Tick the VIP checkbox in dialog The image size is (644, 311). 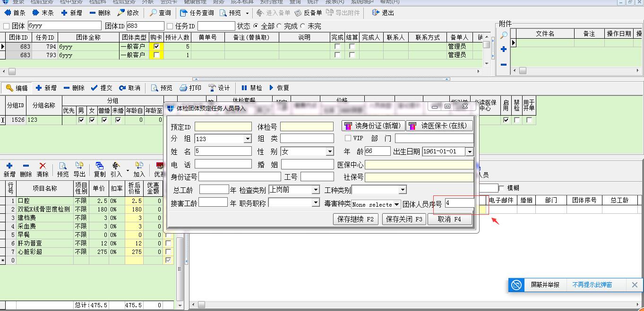[348, 138]
